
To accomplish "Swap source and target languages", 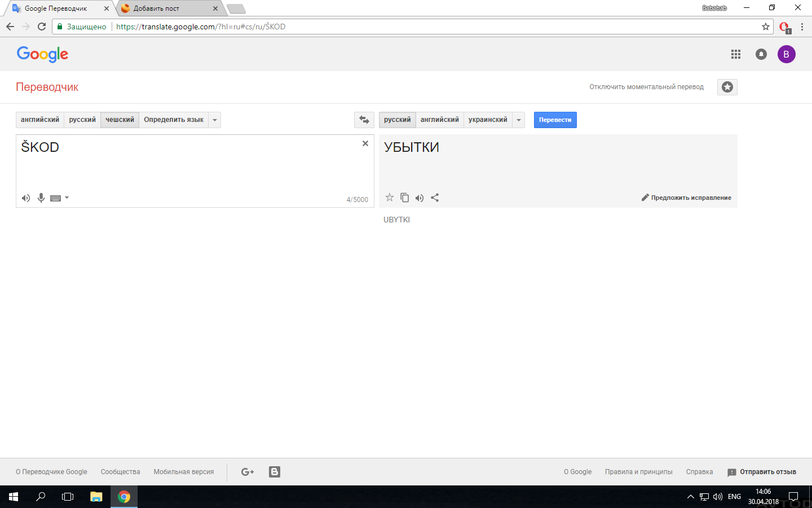I will coord(364,120).
